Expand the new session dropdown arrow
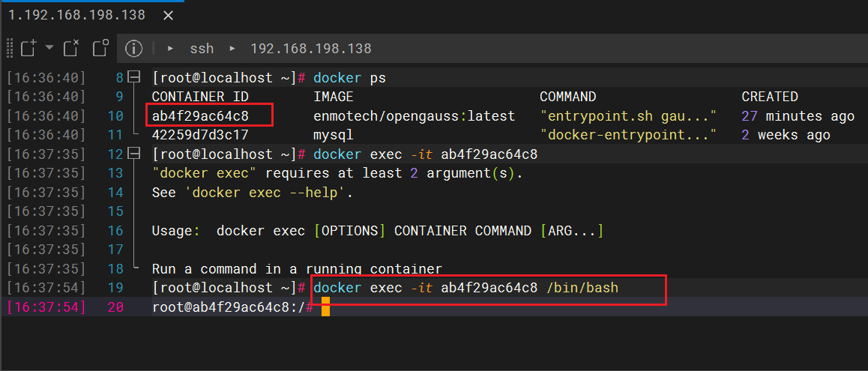Screen dimensions: 868x371 pos(49,48)
